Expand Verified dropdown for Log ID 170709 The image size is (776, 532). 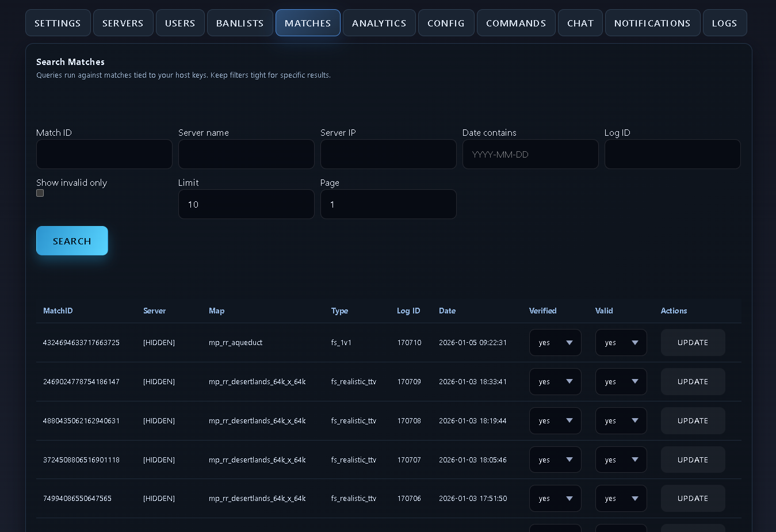555,382
